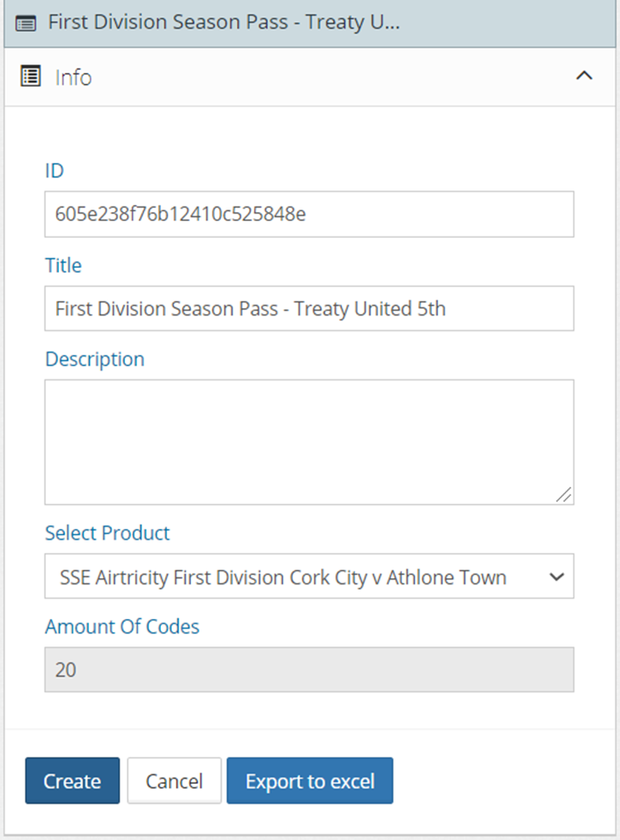Viewport: 620px width, 840px height.
Task: Click the Description label
Action: [94, 359]
